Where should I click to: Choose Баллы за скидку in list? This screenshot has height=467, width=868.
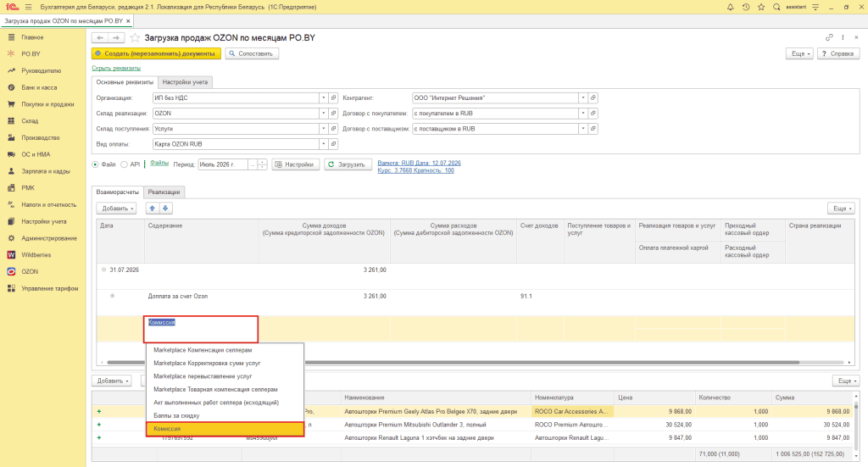point(225,415)
